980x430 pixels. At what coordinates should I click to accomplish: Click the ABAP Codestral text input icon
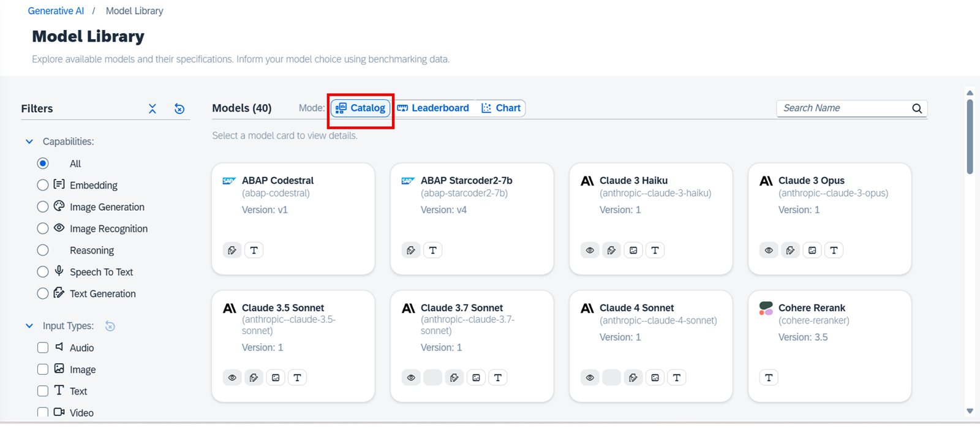click(254, 250)
